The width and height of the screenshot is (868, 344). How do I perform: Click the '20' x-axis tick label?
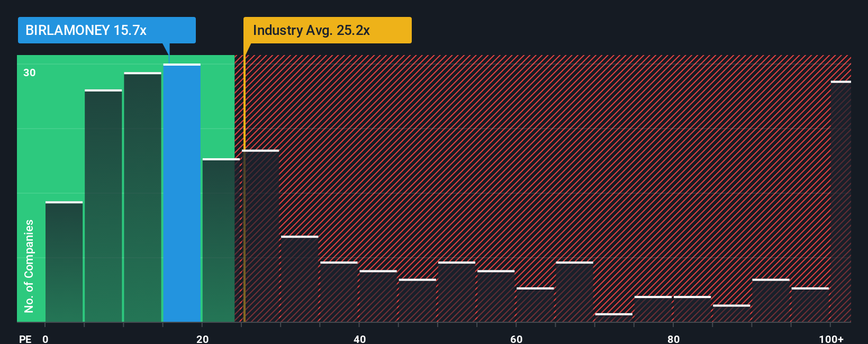coord(202,339)
